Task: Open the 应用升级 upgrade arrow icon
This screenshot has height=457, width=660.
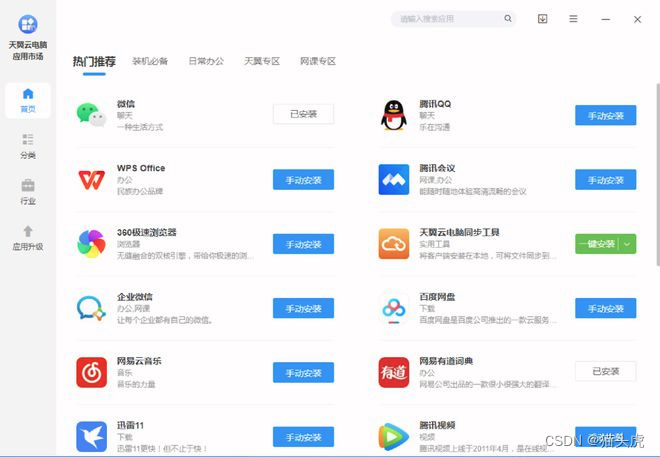Action: [28, 231]
